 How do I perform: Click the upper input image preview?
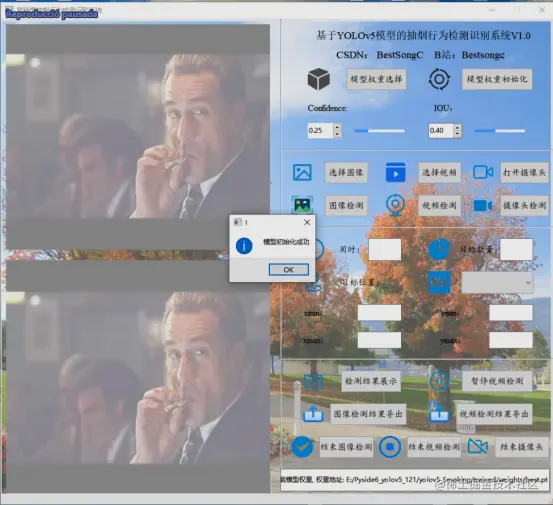coord(138,137)
